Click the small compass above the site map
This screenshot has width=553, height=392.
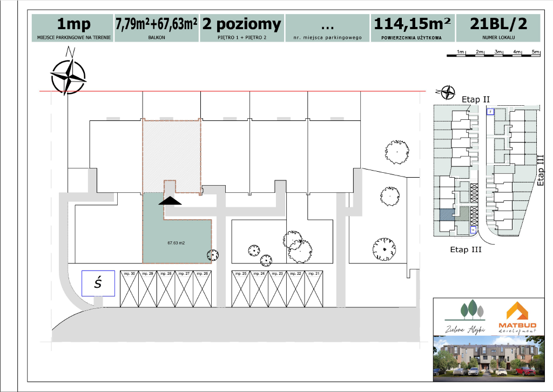448,93
